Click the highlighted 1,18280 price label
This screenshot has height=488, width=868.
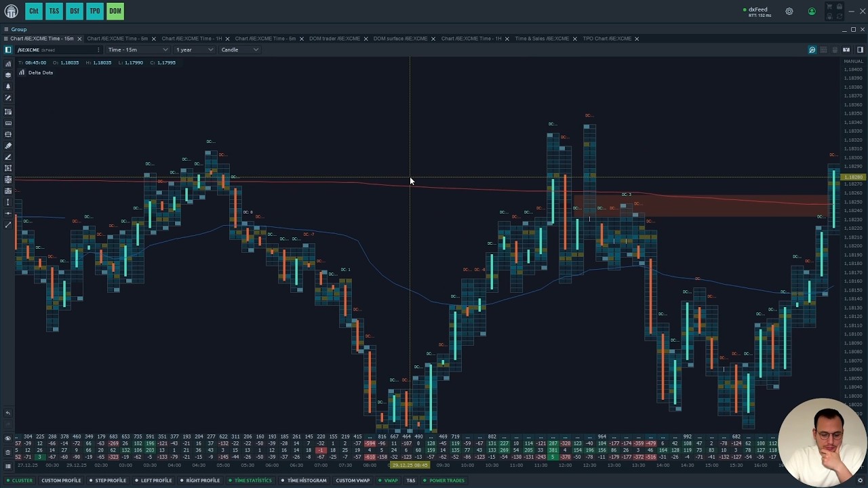(x=853, y=178)
